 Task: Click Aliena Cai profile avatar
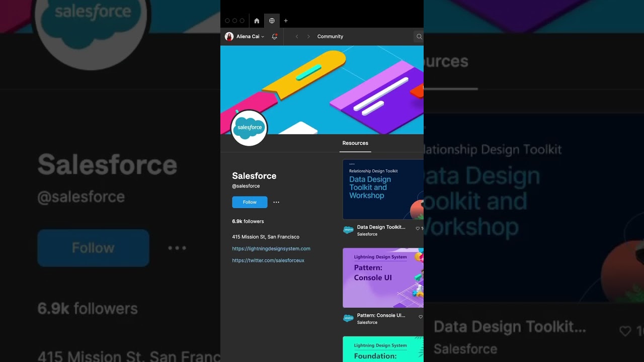point(229,37)
